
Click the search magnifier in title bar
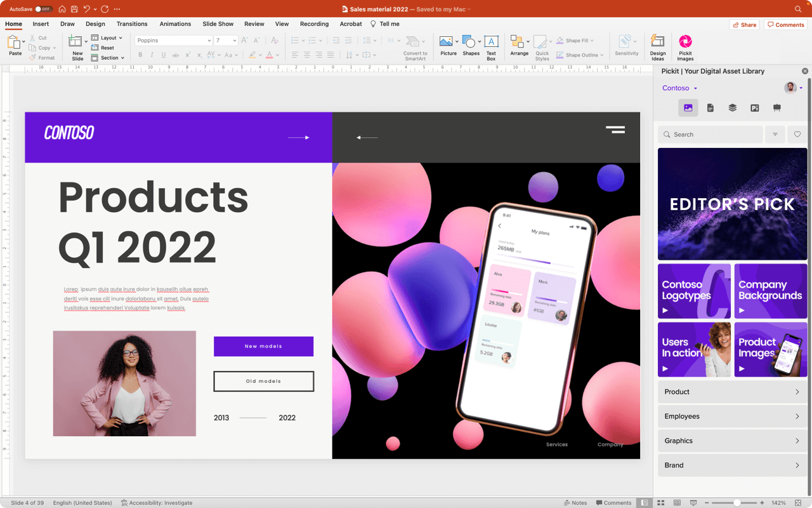798,9
